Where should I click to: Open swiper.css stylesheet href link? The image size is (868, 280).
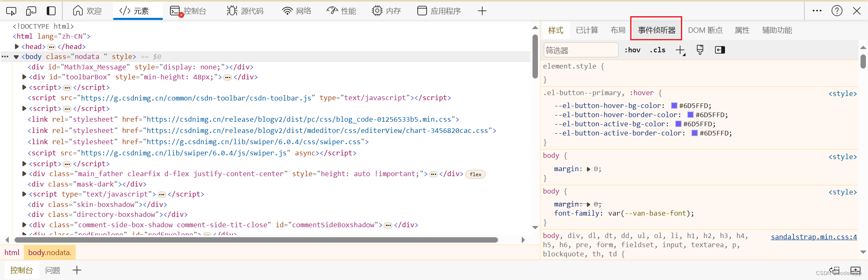click(254, 142)
